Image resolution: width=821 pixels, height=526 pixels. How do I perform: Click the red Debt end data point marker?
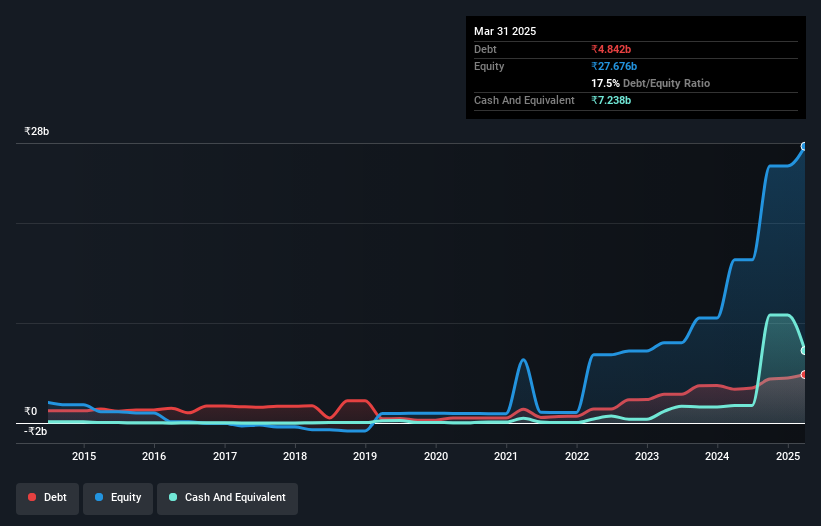point(804,375)
